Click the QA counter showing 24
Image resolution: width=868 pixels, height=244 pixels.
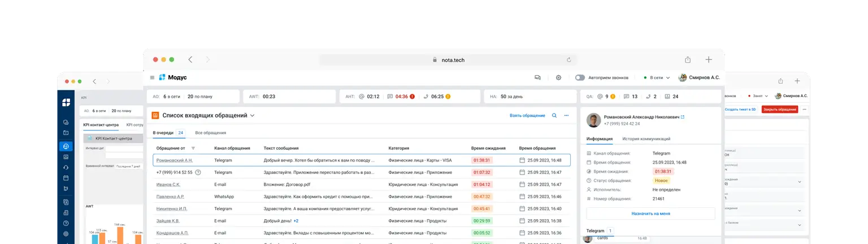click(x=672, y=97)
